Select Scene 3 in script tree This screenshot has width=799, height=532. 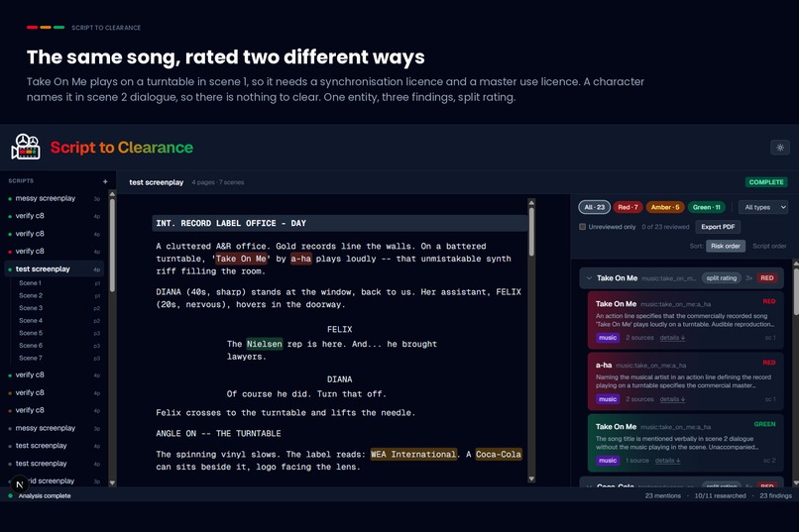coord(31,308)
